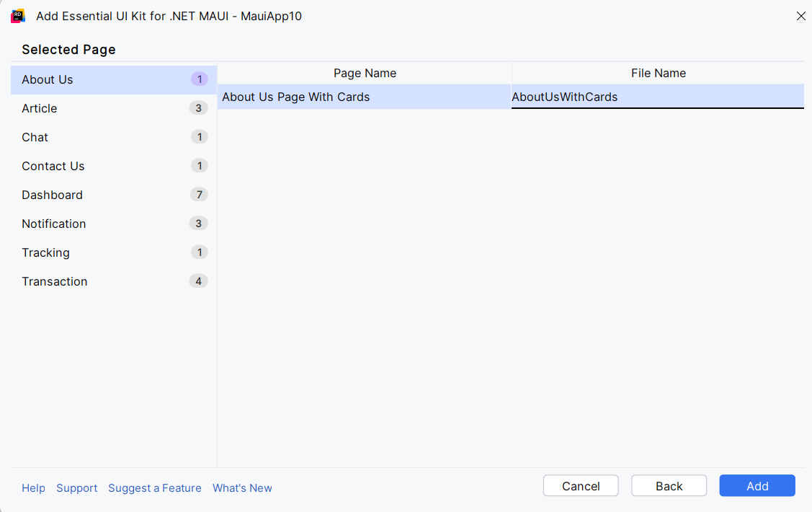Select the About Us category
The height and width of the screenshot is (512, 812).
click(113, 79)
